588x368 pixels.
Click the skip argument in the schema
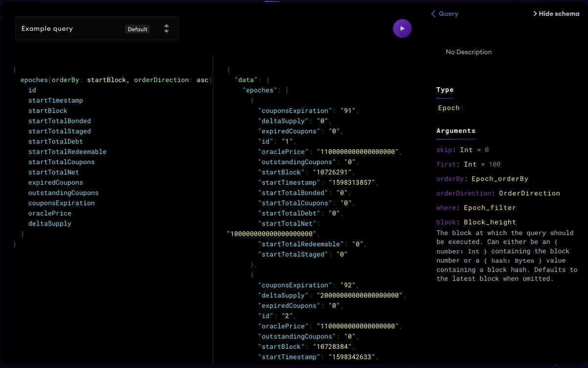[446, 149]
